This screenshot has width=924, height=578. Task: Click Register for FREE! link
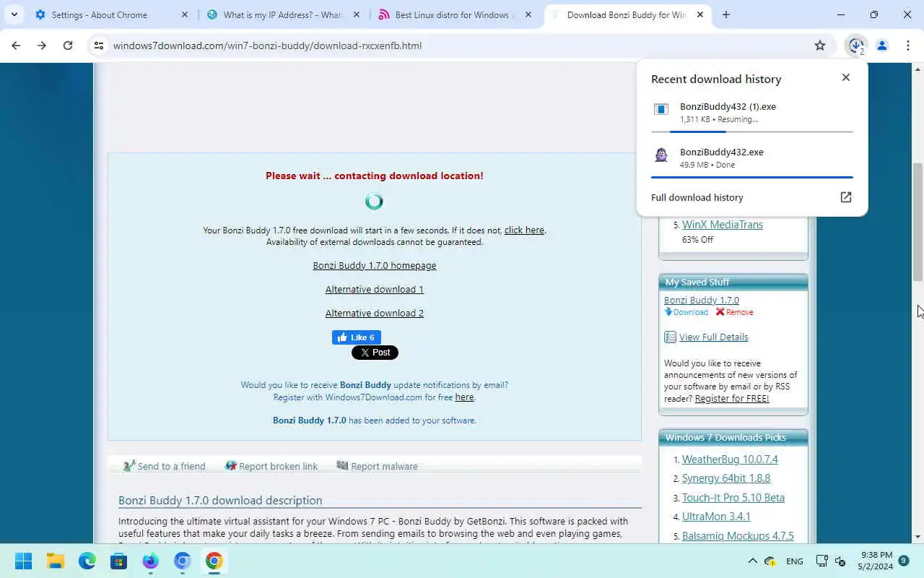click(732, 398)
